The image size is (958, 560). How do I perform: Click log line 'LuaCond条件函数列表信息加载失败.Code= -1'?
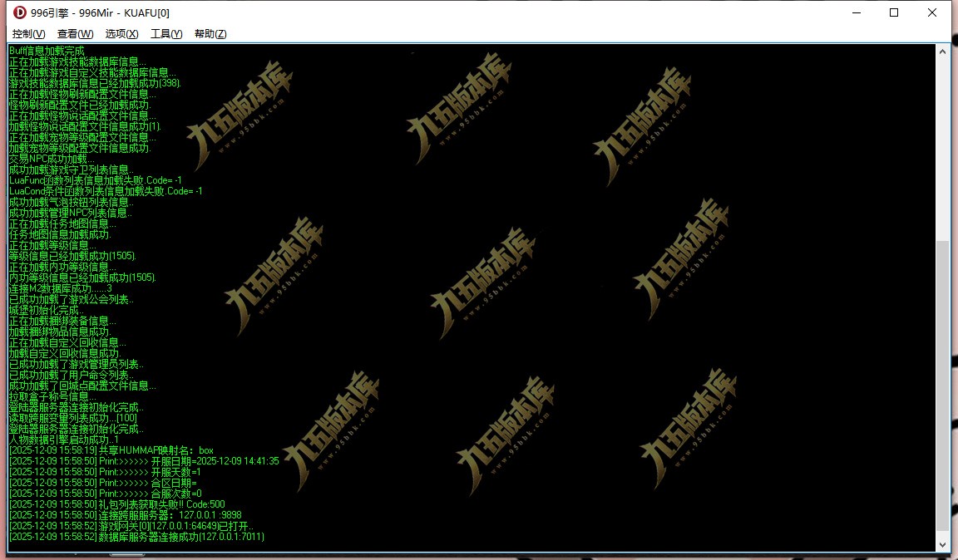click(x=105, y=191)
